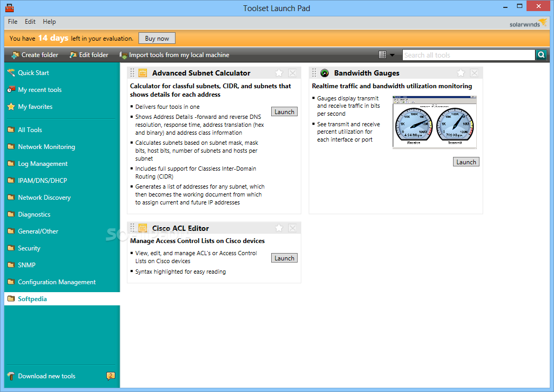
Task: Click the Softpedia folder icon
Action: coord(11,299)
